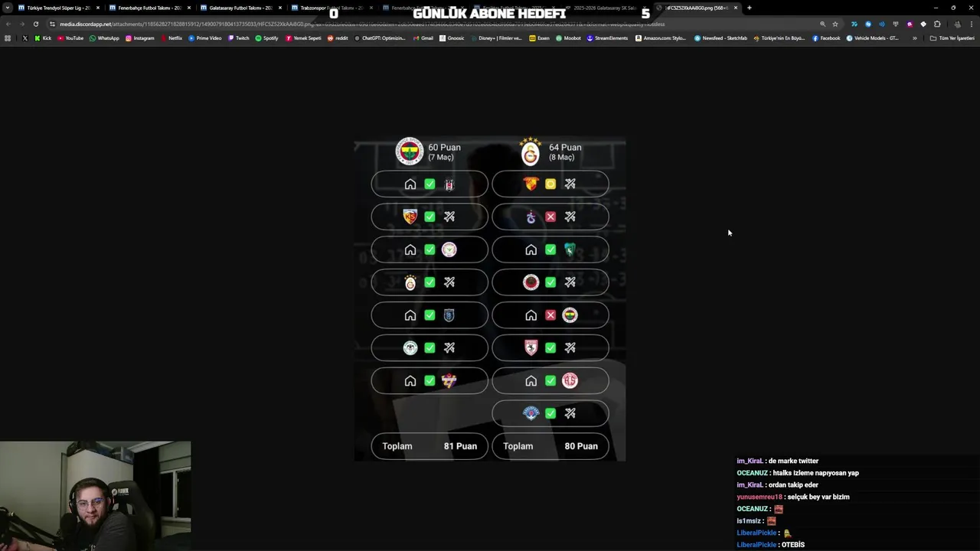
Task: Open the Moobot bookmark
Action: click(568, 38)
